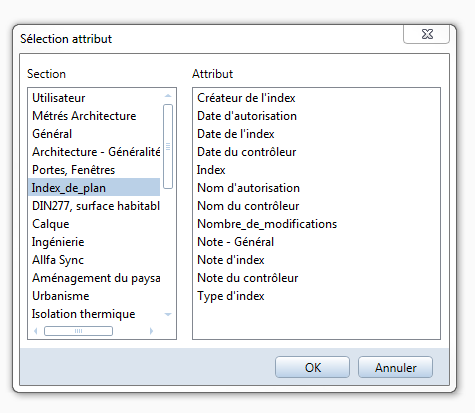Select the Métrés Architecture section
Image resolution: width=475 pixels, height=413 pixels.
[x=84, y=116]
